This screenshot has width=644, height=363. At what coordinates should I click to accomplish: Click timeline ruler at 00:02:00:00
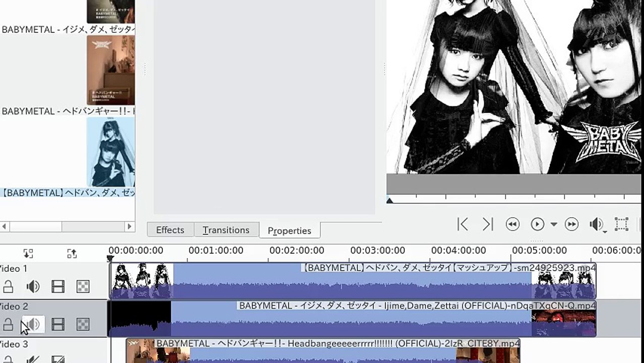pos(297,251)
